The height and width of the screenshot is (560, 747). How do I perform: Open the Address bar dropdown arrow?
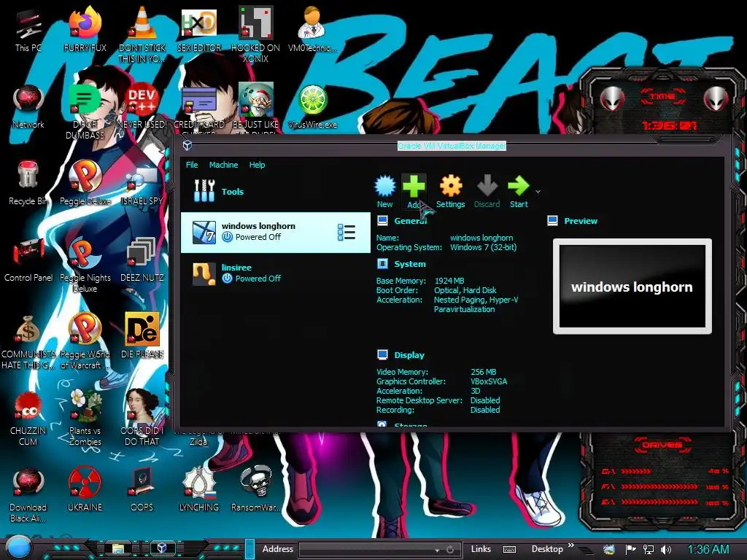[x=437, y=551]
